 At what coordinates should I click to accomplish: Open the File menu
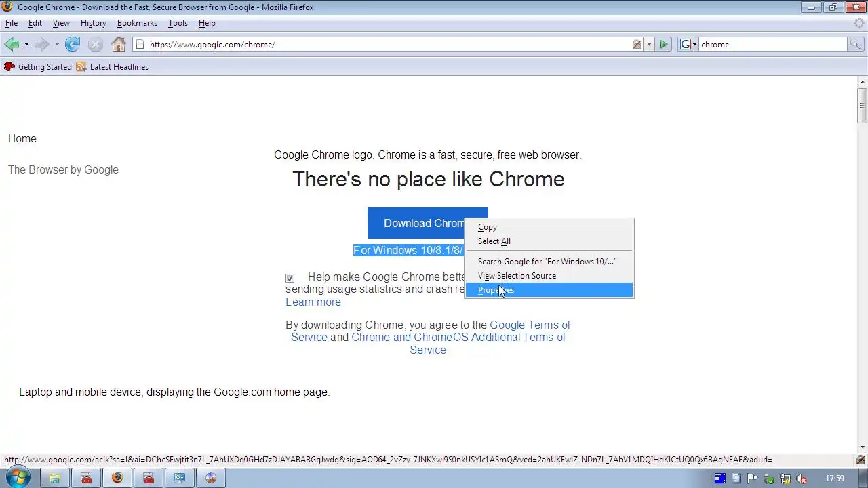click(12, 23)
